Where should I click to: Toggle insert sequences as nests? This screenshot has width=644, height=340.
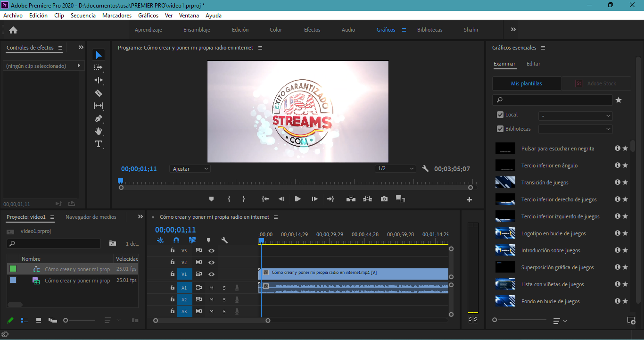coord(160,240)
